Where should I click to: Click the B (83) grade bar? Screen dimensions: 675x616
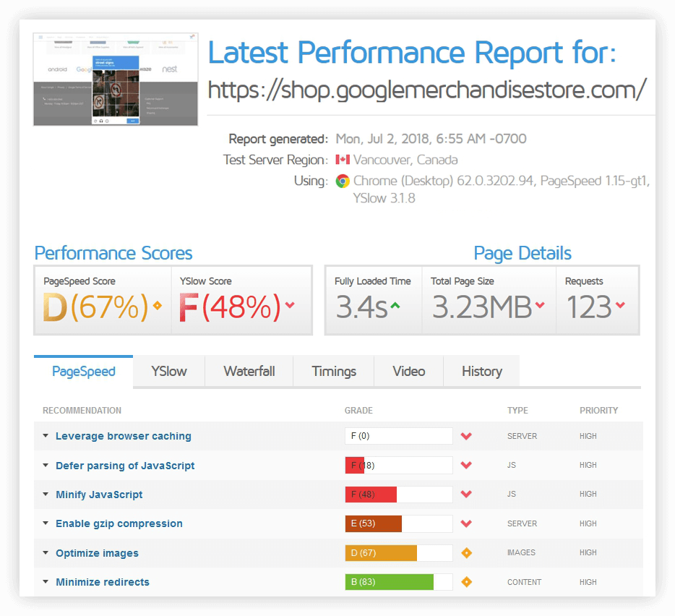click(399, 582)
